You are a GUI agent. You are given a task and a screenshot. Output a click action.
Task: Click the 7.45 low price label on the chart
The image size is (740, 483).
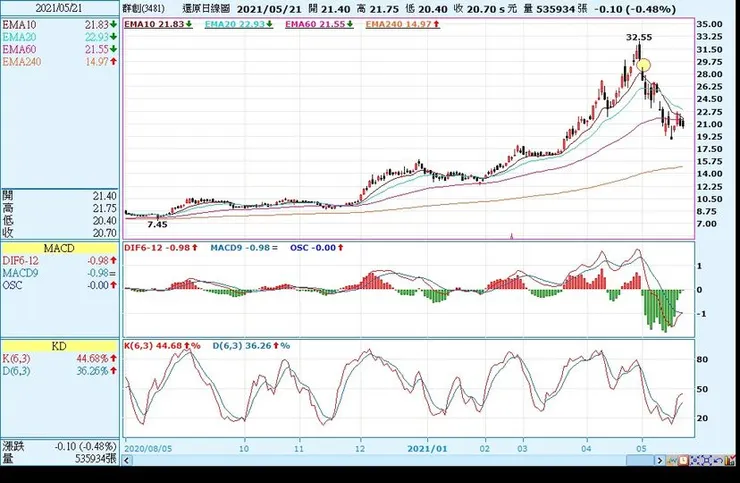pyautogui.click(x=157, y=225)
